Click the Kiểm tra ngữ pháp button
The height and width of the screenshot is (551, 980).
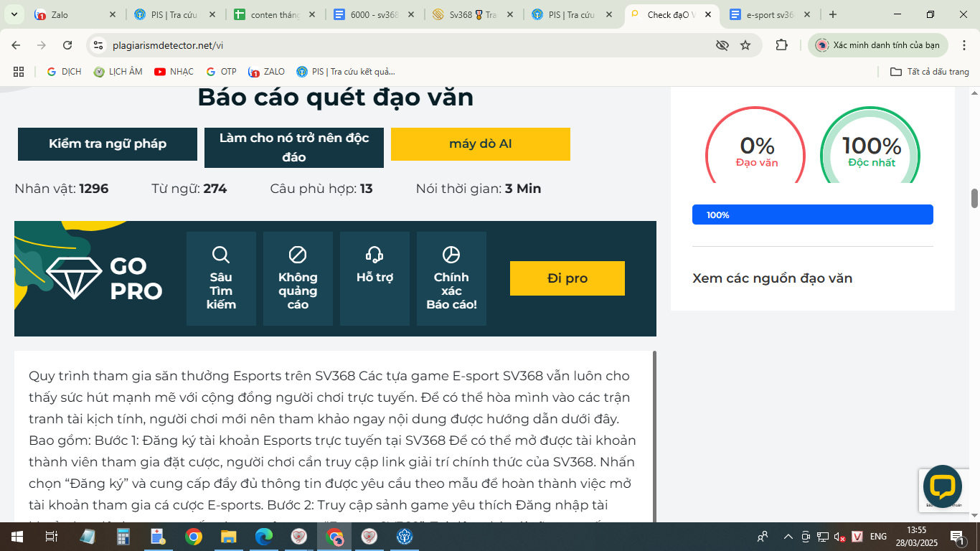click(108, 143)
